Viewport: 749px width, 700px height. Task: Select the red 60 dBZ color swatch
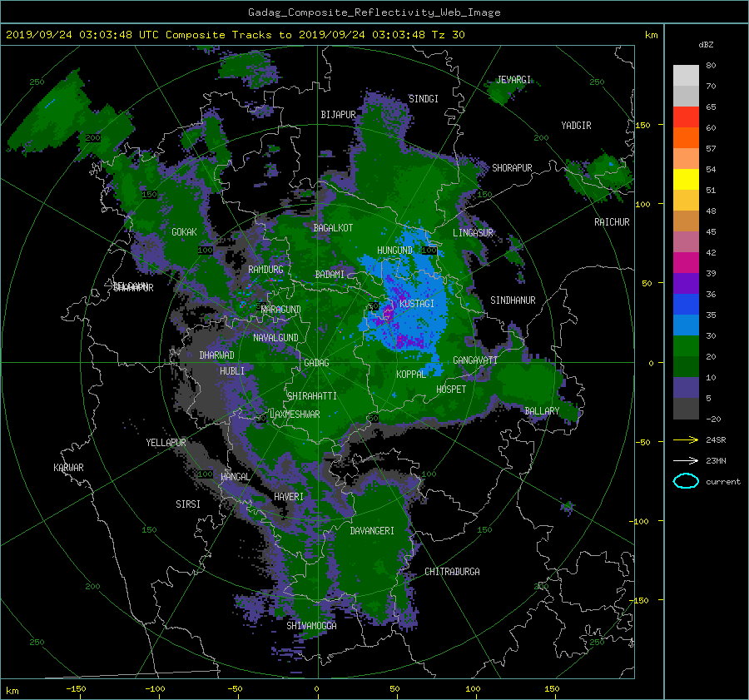tap(686, 117)
